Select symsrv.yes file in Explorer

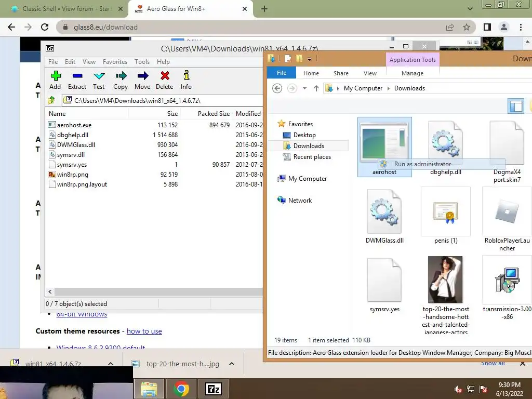pos(384,285)
